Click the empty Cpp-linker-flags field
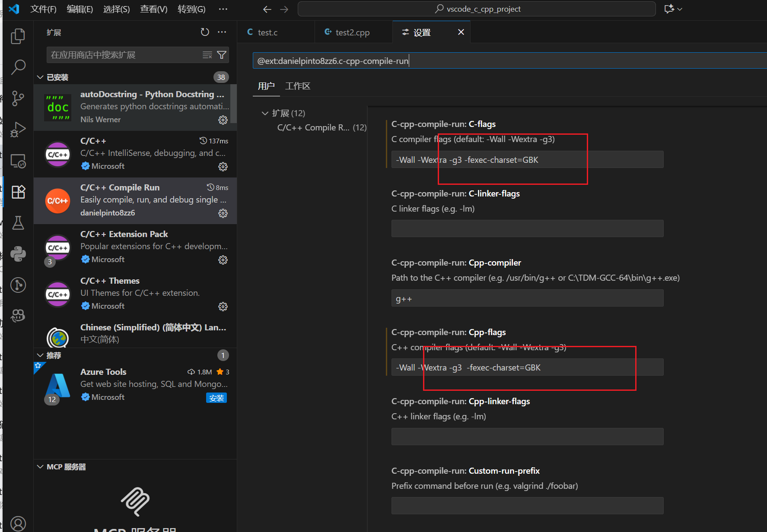 527,437
